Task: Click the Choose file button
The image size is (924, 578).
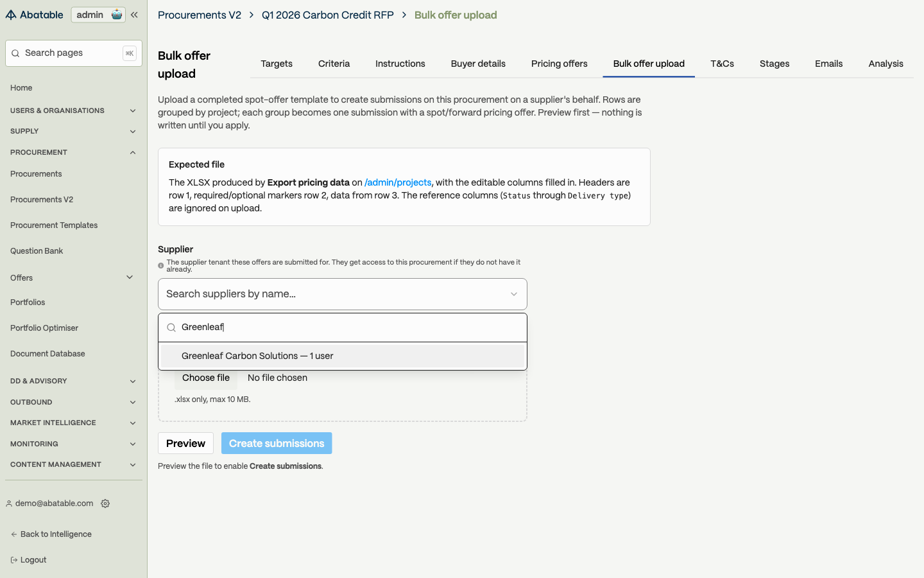Action: [206, 378]
